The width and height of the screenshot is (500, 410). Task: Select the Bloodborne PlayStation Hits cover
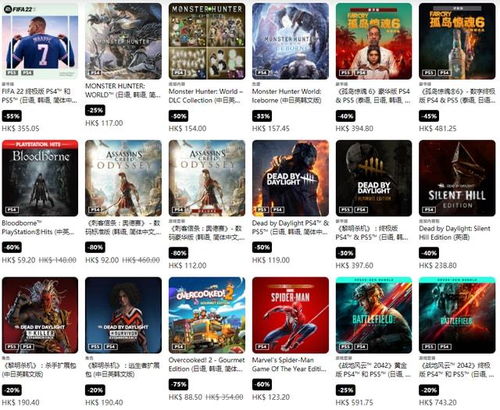point(40,178)
